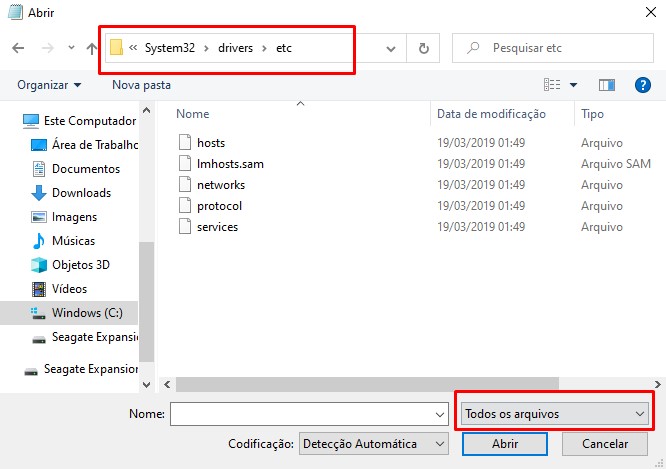Open view options dropdown arrow

click(x=573, y=85)
